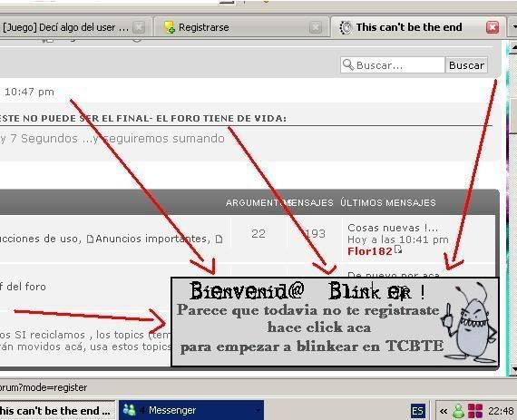The height and width of the screenshot is (420, 517).
Task: Close the [Juego] Decí algo del user tab
Action: [139, 27]
